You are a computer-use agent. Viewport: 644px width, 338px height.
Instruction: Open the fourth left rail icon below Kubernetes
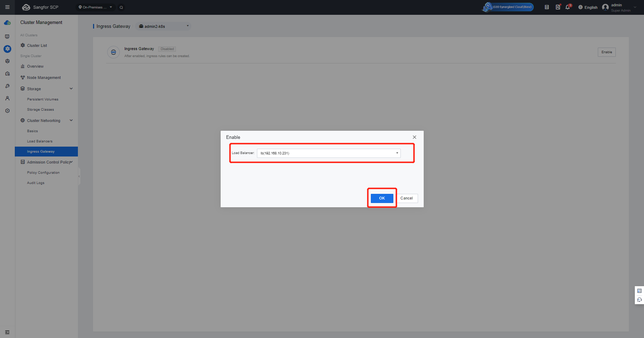click(x=7, y=61)
